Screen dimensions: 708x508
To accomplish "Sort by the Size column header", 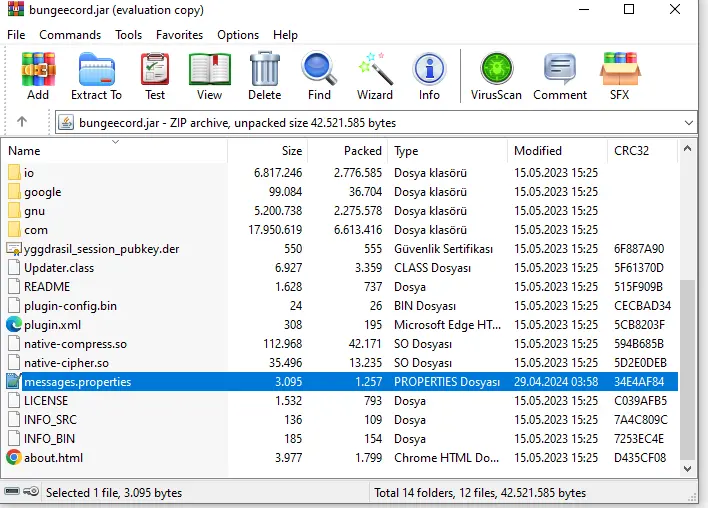I will point(268,151).
